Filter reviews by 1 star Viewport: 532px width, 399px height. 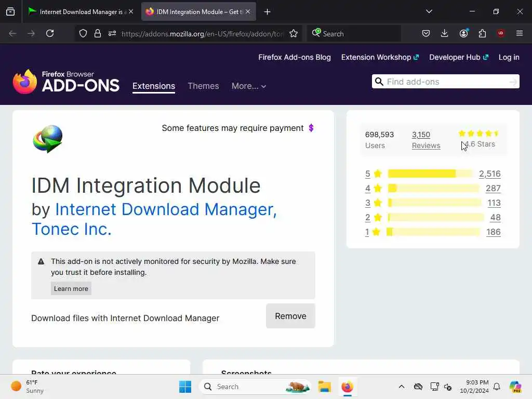tap(367, 232)
